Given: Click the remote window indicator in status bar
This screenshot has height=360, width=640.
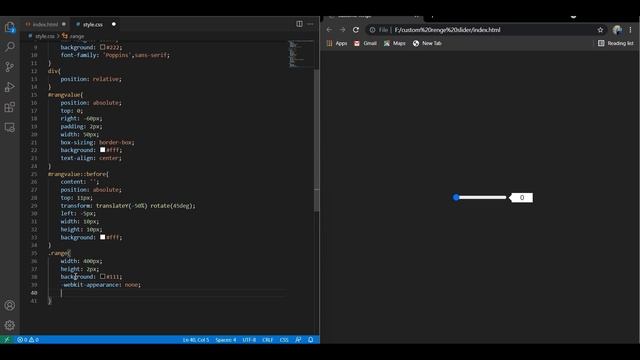Looking at the screenshot, I should tap(7, 340).
